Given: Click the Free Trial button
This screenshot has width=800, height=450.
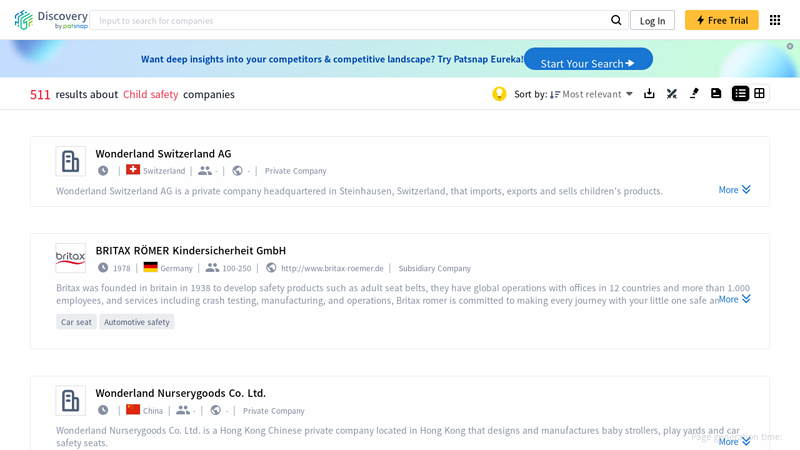Looking at the screenshot, I should coord(721,20).
